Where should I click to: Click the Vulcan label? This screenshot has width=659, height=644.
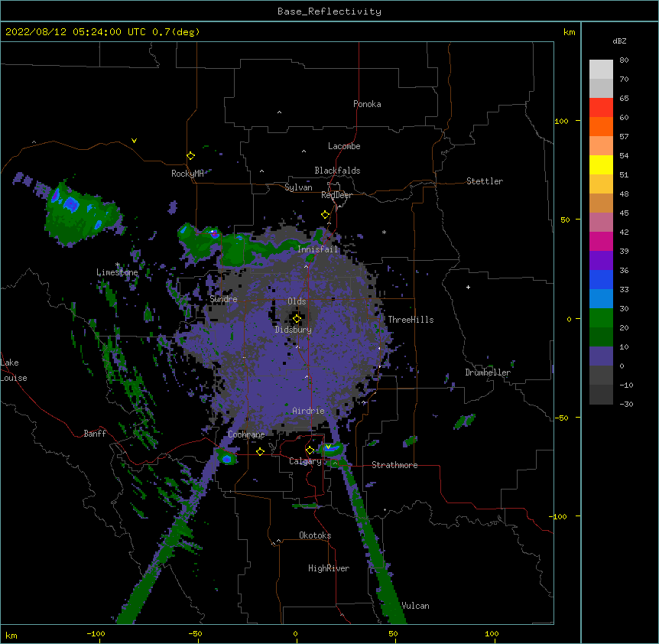(415, 606)
